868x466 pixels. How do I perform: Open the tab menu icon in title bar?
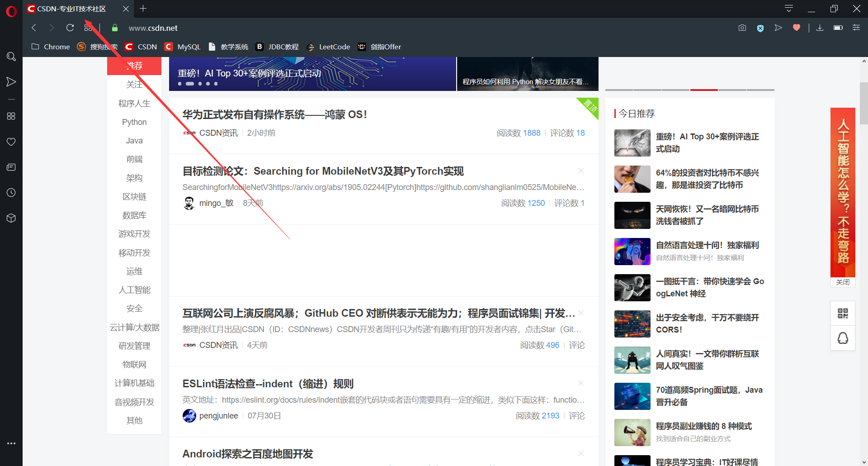coord(789,9)
